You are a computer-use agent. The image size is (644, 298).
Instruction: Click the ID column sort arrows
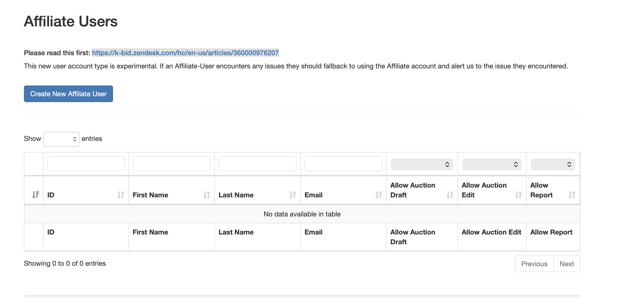click(x=121, y=195)
